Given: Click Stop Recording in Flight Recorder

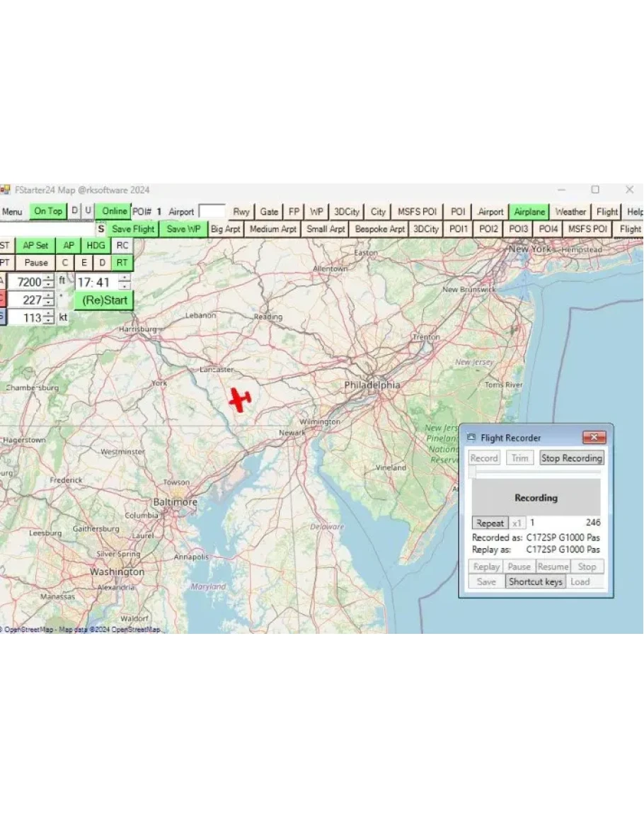Looking at the screenshot, I should pos(571,458).
